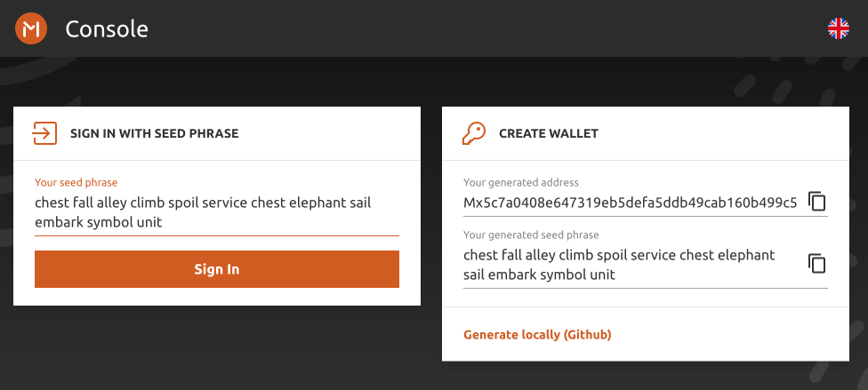Click the 'Create Wallet' heading
Viewport: 868px width, 390px height.
(x=548, y=134)
